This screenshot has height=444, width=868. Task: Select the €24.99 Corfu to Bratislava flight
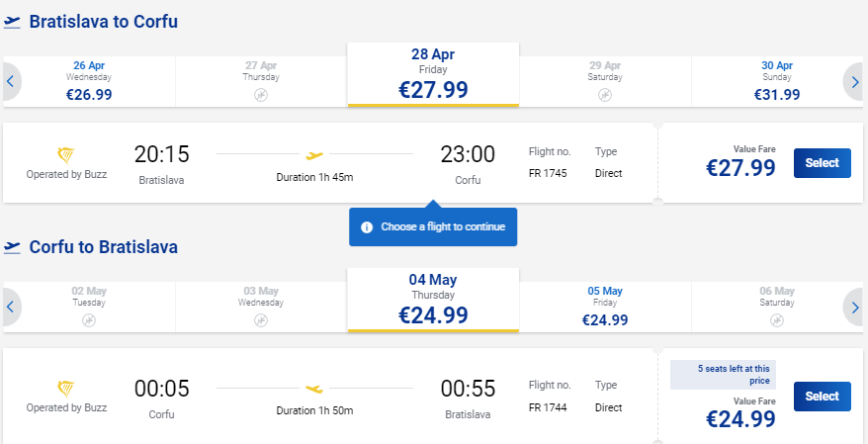pyautogui.click(x=823, y=397)
